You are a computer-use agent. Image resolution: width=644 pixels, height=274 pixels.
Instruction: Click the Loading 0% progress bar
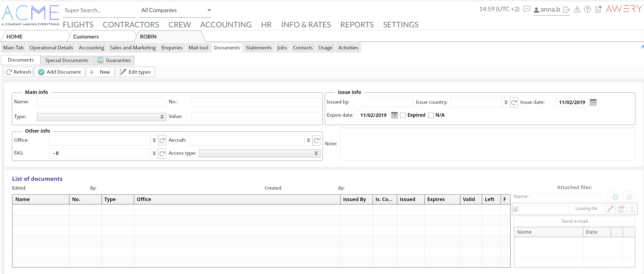(586, 208)
